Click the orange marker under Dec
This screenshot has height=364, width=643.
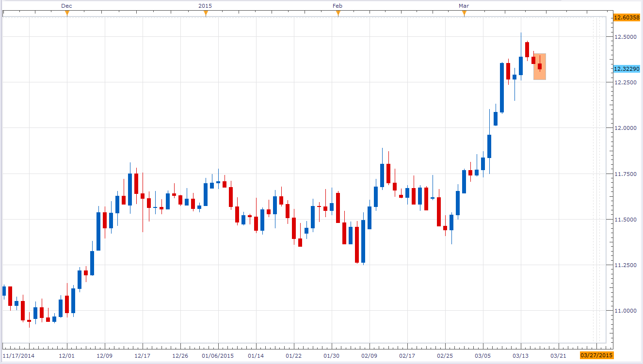point(67,14)
